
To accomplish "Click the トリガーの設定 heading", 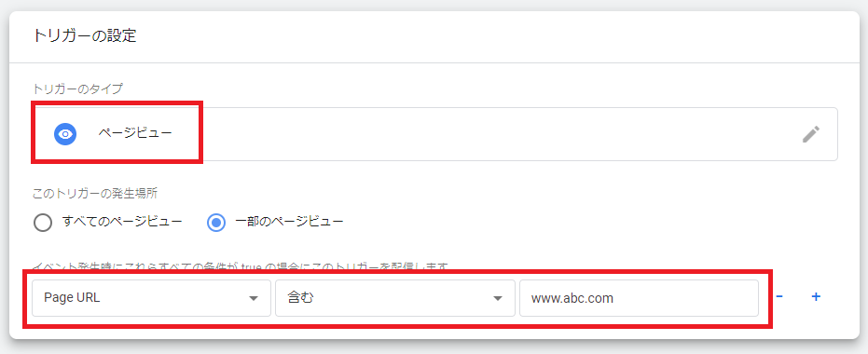I will [85, 36].
